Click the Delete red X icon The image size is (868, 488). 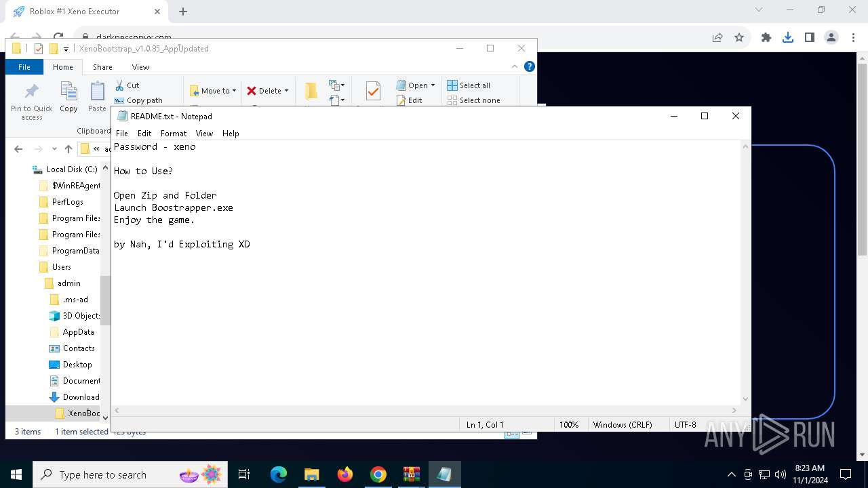(x=252, y=91)
